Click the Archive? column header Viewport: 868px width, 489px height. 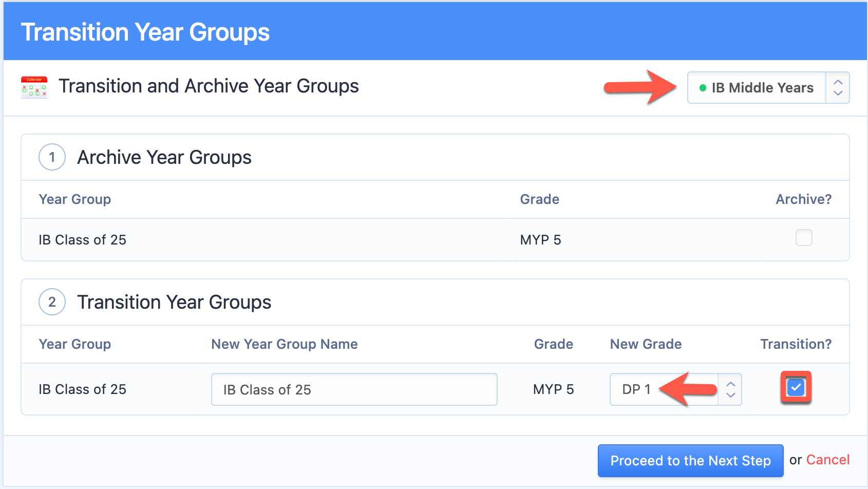click(803, 199)
